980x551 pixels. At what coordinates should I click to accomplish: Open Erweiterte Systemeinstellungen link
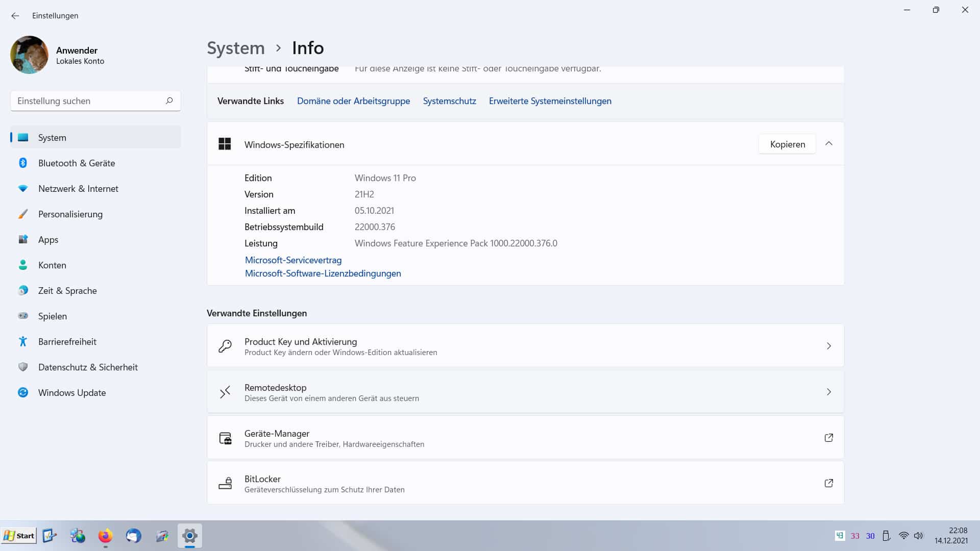click(550, 101)
